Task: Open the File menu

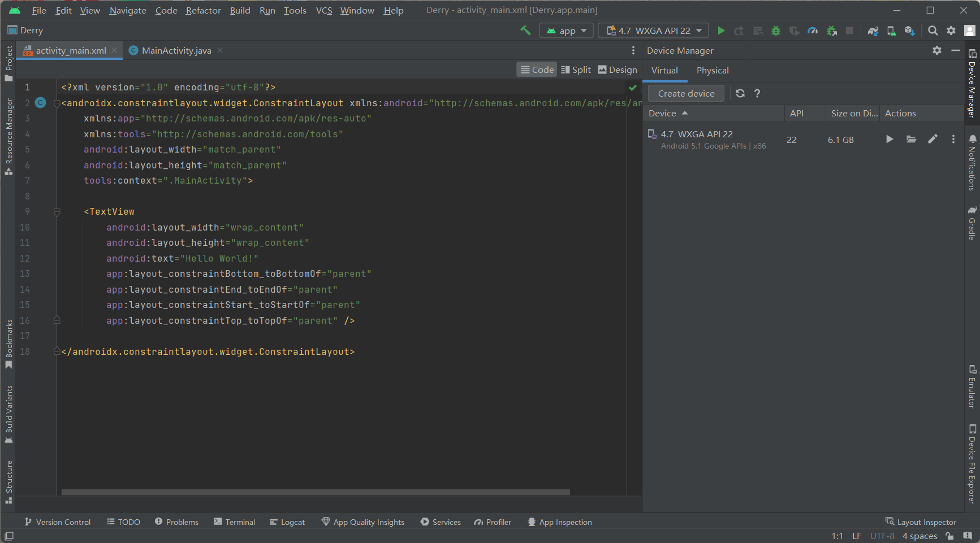Action: click(39, 10)
